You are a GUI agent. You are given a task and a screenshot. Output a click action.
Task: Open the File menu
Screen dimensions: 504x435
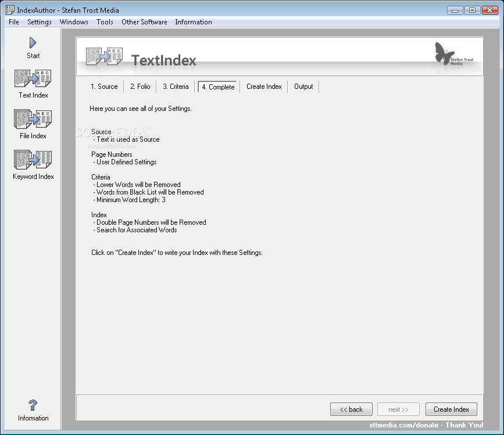click(14, 22)
